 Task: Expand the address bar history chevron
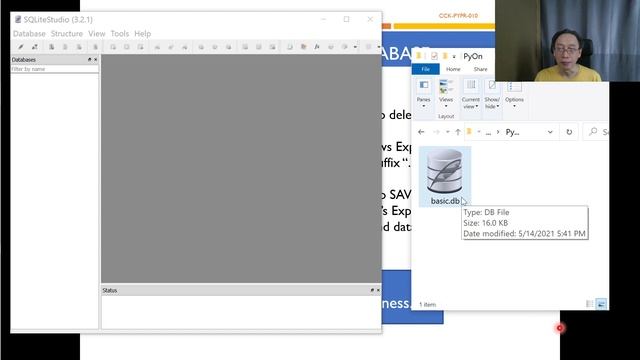[x=550, y=132]
